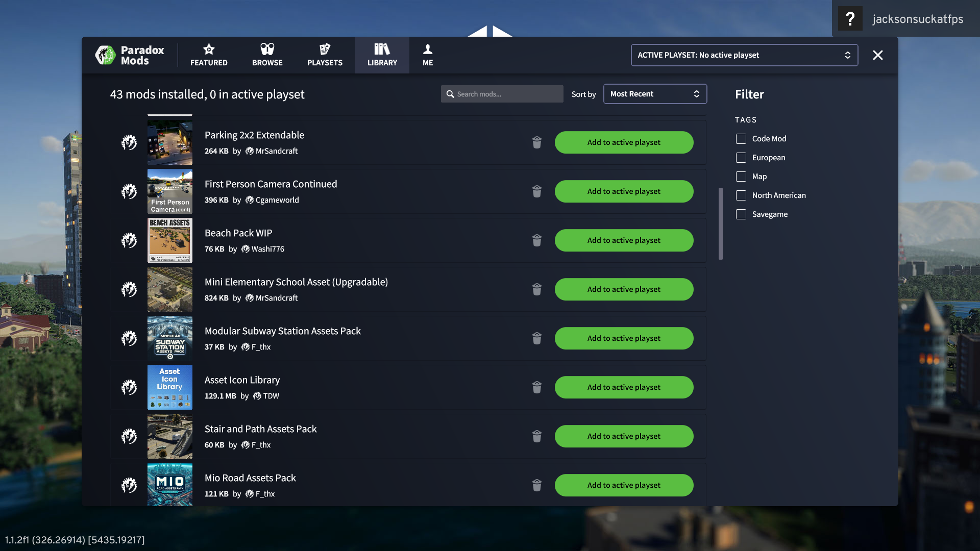Image resolution: width=980 pixels, height=551 pixels.
Task: Delete Modular Subway Station Assets Pack
Action: tap(536, 338)
